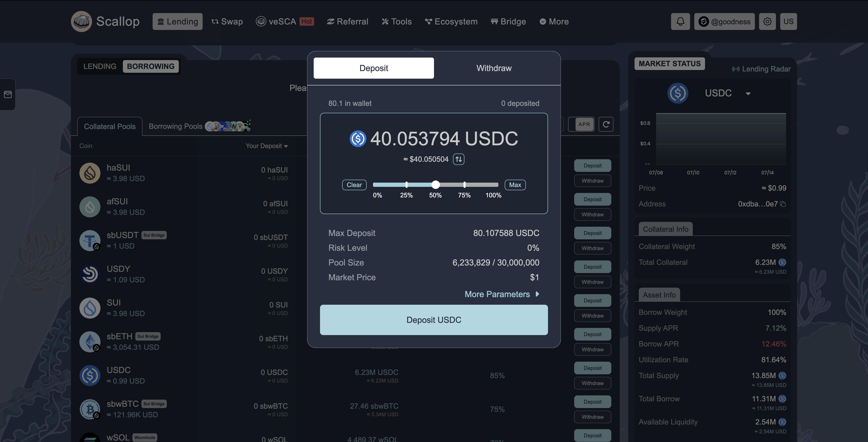
Task: Swap USD/coin amount input toggle icon
Action: (459, 159)
